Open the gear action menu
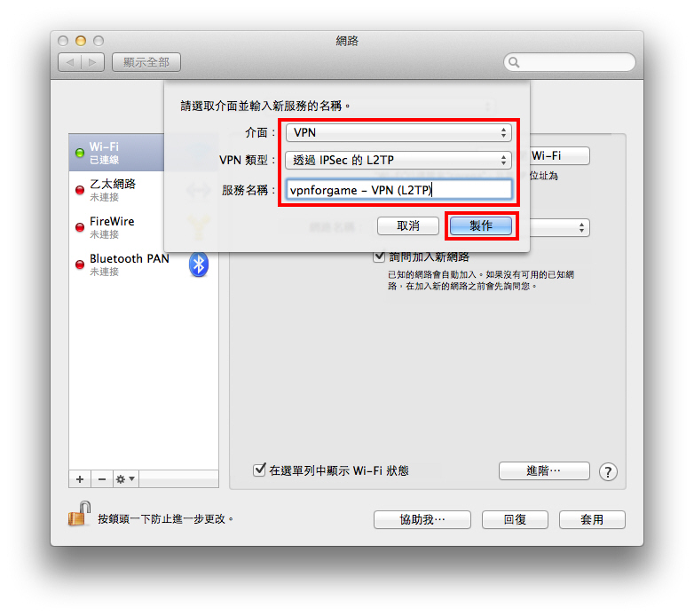Screen dimensions: 694x616 click(x=125, y=479)
